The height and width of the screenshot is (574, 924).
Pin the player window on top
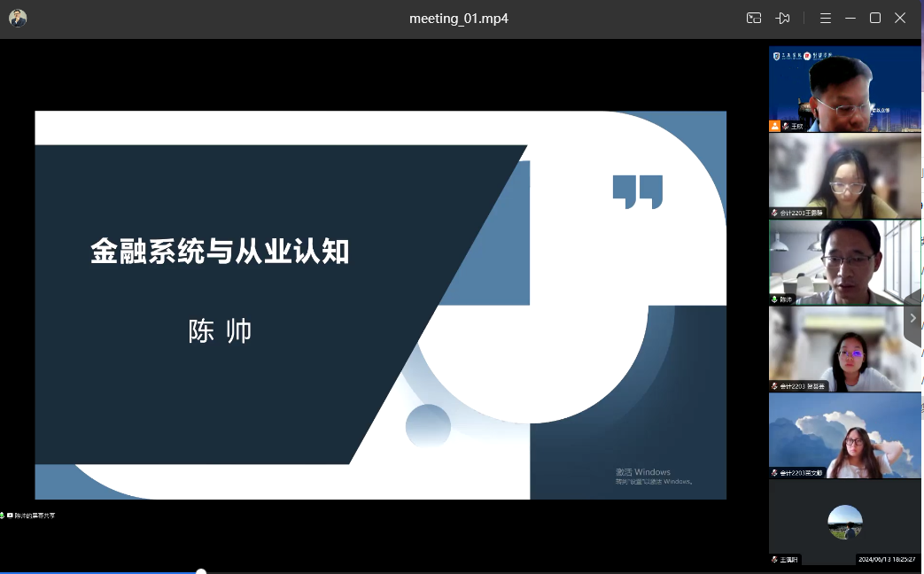(x=782, y=18)
